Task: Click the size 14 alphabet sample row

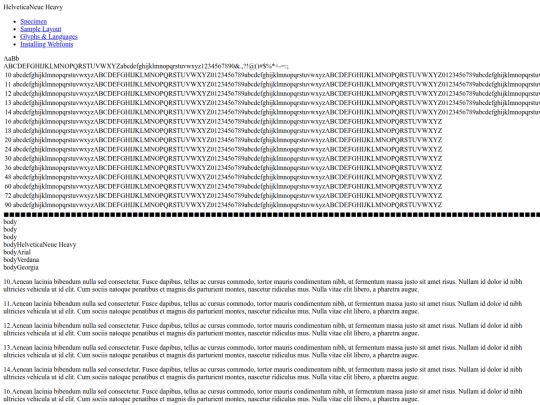Action: (x=272, y=112)
